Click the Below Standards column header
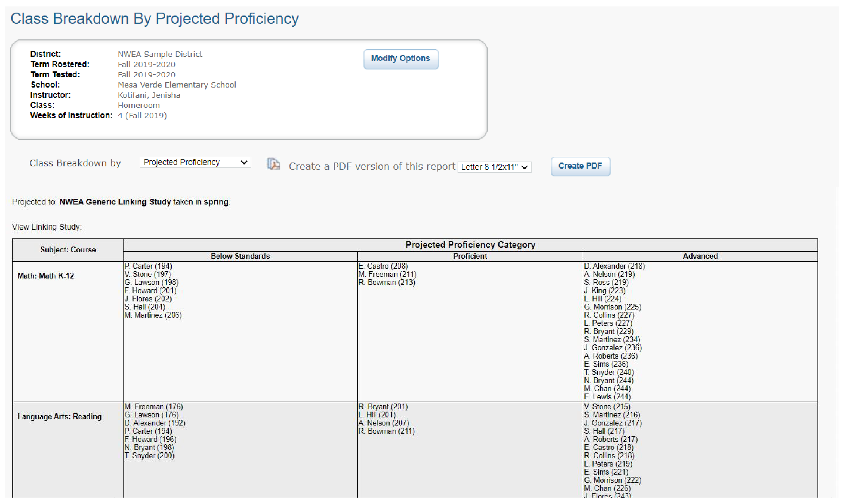The height and width of the screenshot is (504, 844). click(x=240, y=256)
